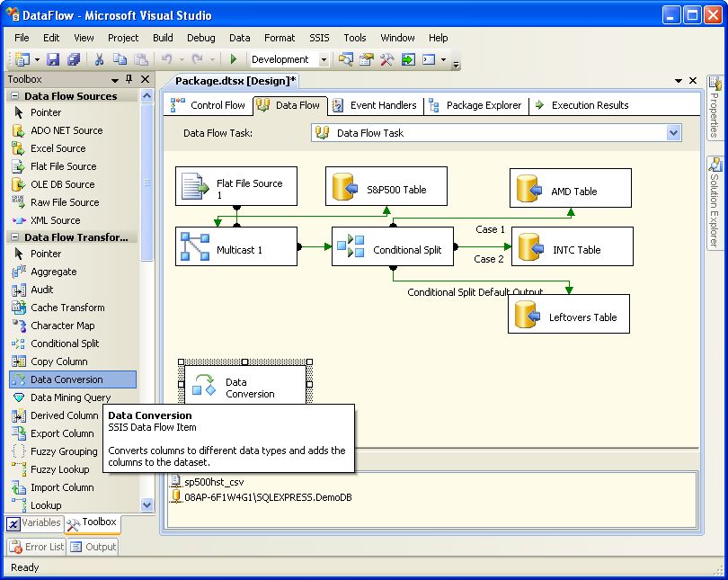Click the New Project toolbar icon

tap(22, 59)
